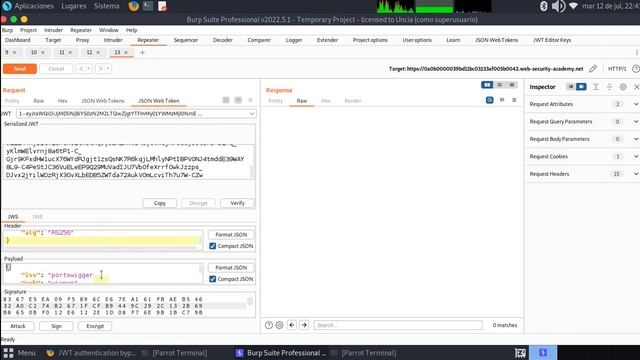Toggle second request view icon near options
640x360 pixels.
pyautogui.click(x=238, y=100)
